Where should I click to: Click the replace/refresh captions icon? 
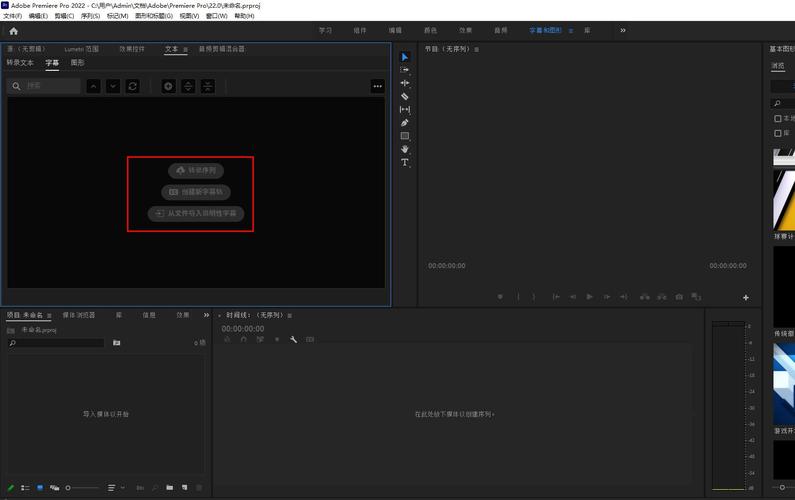pos(133,86)
